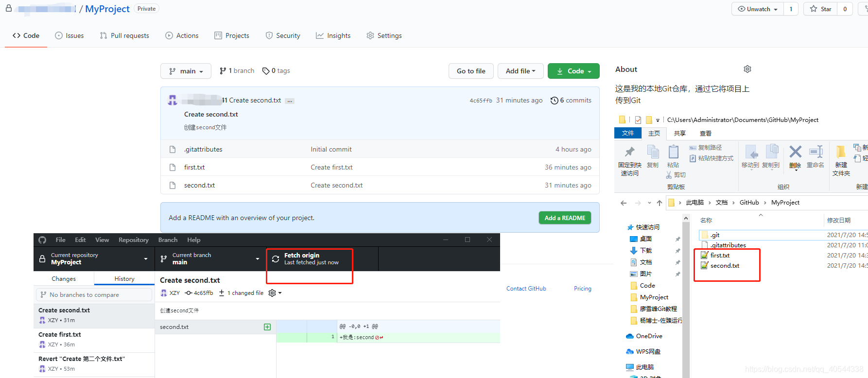Open the diff options gear dropdown
Viewport: 868px width, 378px height.
pyautogui.click(x=275, y=293)
